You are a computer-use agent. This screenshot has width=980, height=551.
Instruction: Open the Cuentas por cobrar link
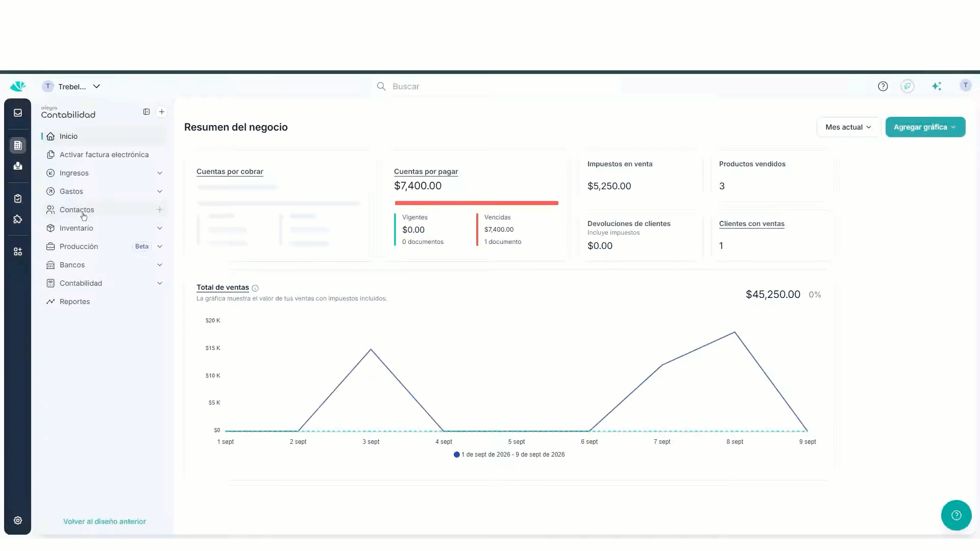click(x=230, y=171)
